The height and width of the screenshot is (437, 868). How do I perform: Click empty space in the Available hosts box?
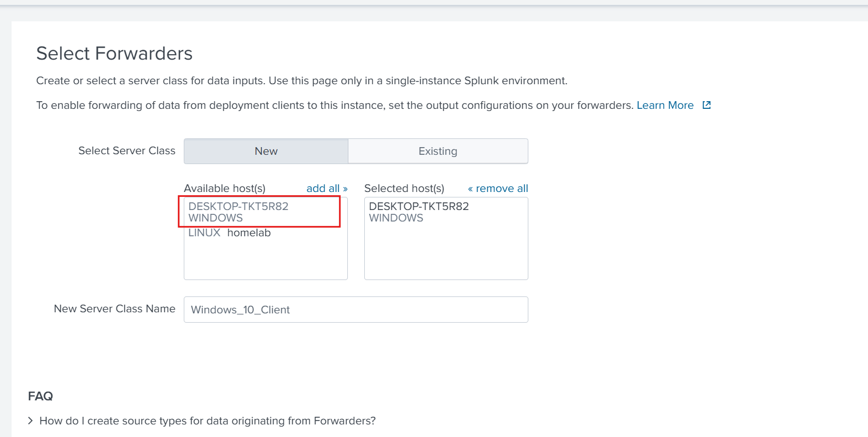265,260
